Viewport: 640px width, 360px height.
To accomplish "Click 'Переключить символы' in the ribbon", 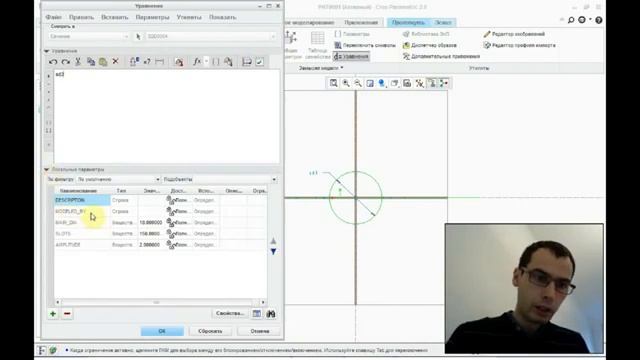I will pos(365,45).
